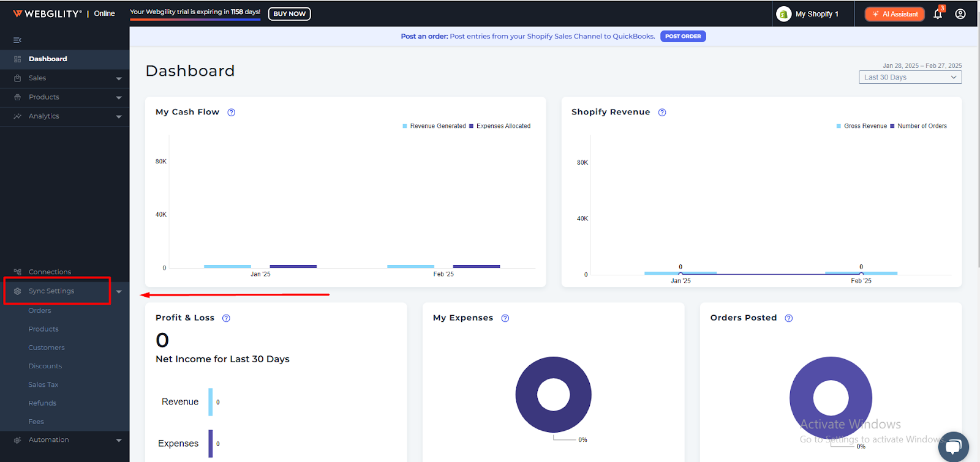Click the help icon beside My Expenses
This screenshot has height=462, width=980.
505,318
